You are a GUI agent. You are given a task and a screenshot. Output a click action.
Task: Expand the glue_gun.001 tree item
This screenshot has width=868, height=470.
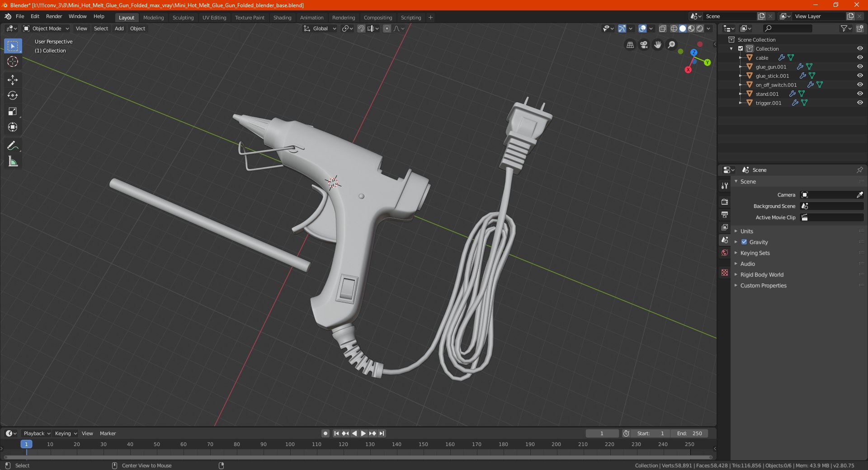(x=740, y=66)
